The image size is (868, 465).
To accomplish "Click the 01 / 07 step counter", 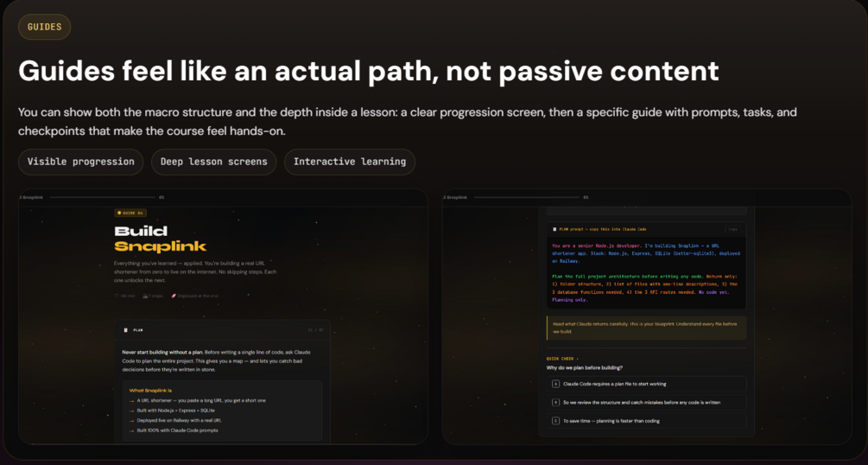I will coord(315,330).
